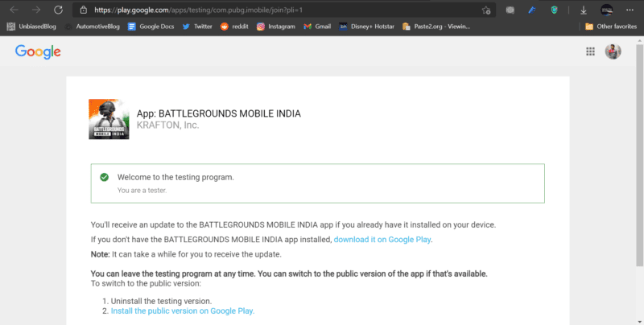Open the green shield extension icon
This screenshot has width=644, height=325.
tap(554, 10)
